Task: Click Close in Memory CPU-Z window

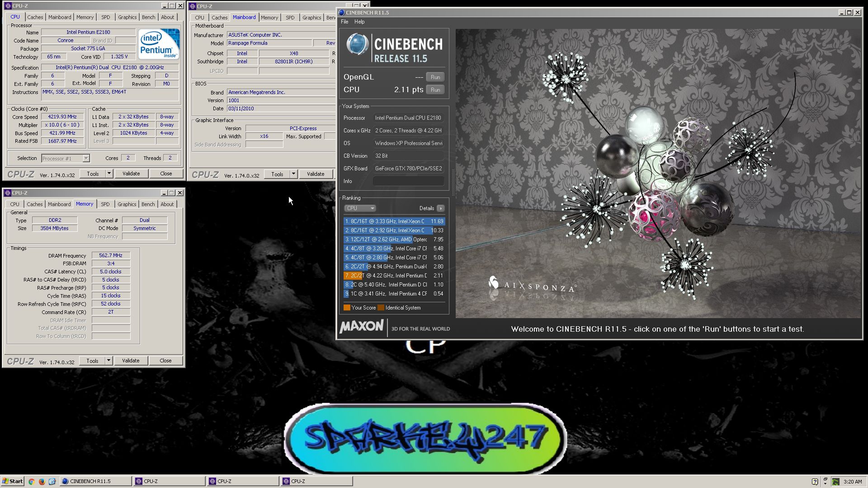Action: [165, 361]
